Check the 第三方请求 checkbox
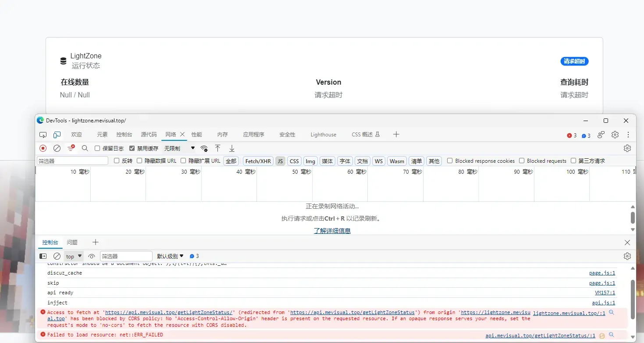Viewport: 644px width, 343px height. point(573,161)
